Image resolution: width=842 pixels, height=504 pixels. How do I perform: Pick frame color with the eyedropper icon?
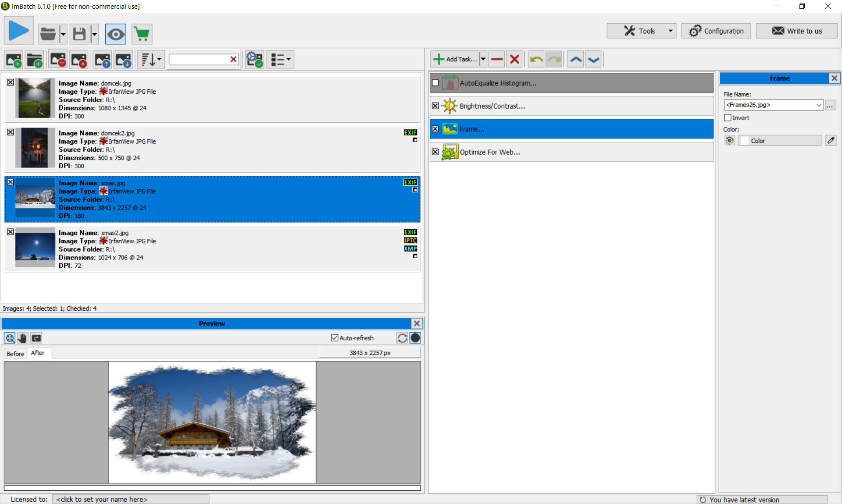[831, 140]
